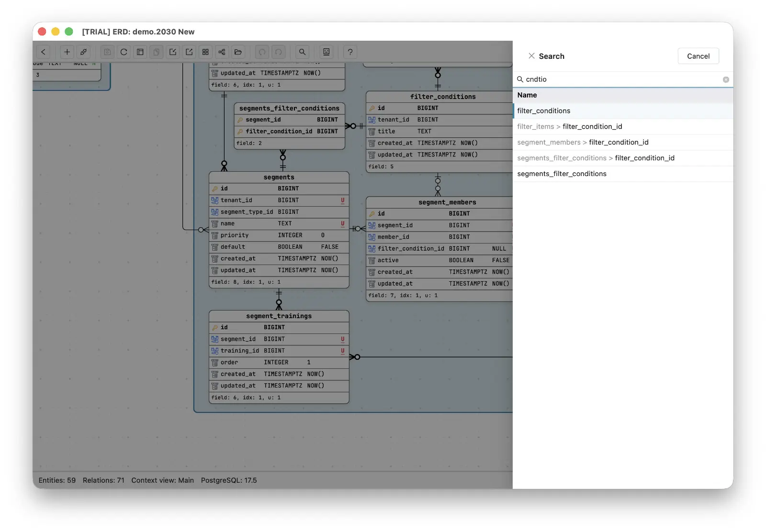Click the segment_type_id field in segments
This screenshot has height=532, width=766.
(x=279, y=212)
